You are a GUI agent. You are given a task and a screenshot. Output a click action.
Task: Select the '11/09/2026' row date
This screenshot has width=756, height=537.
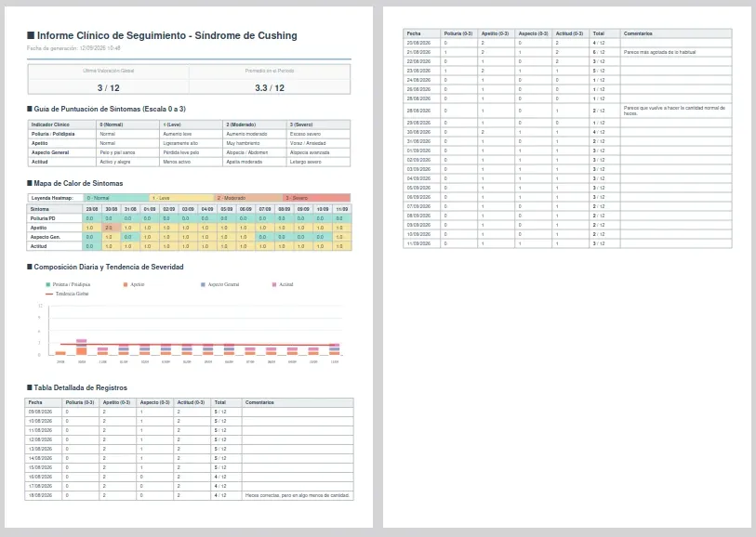pyautogui.click(x=419, y=243)
